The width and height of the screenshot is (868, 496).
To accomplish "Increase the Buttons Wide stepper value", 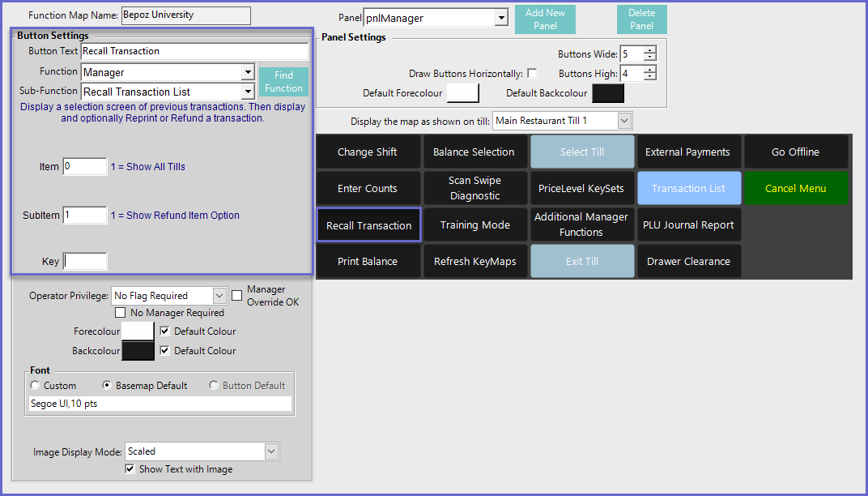I will [x=649, y=50].
